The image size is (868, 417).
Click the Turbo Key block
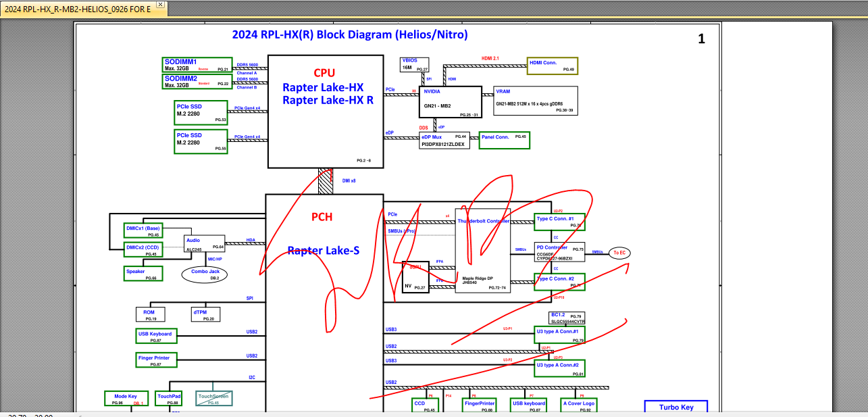676,407
